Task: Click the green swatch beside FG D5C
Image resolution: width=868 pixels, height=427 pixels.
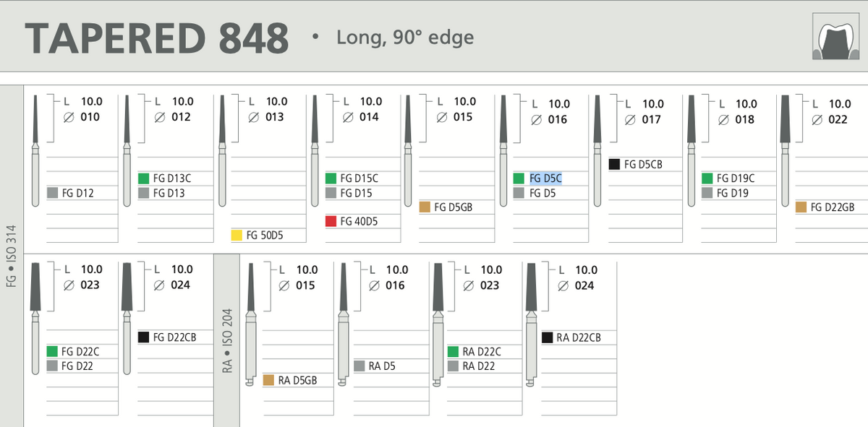Action: point(519,178)
